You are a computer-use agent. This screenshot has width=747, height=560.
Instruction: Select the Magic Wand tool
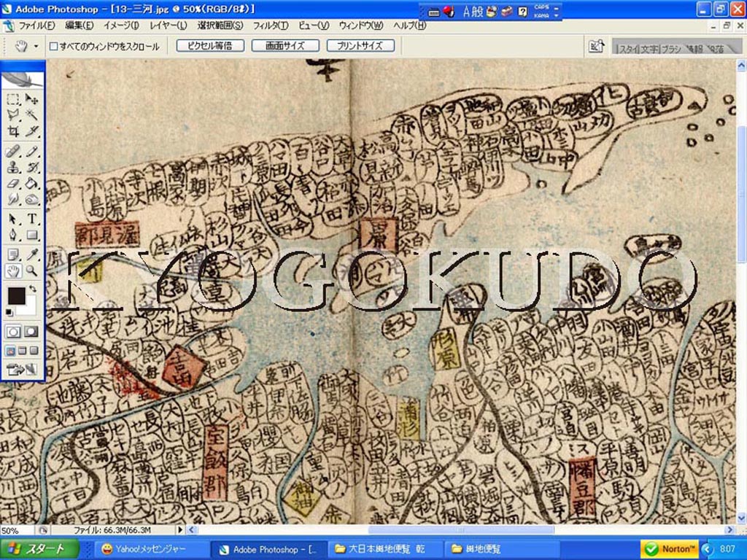click(x=32, y=114)
